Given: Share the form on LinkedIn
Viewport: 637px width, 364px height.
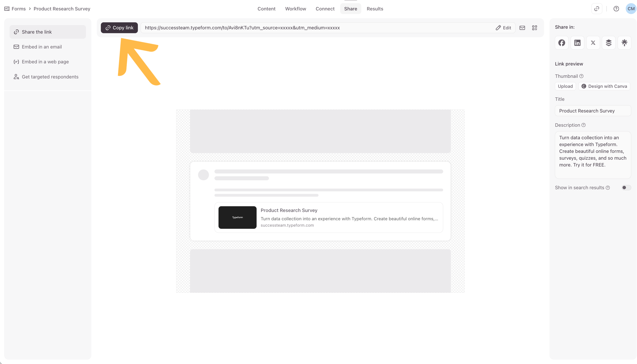Looking at the screenshot, I should 577,43.
